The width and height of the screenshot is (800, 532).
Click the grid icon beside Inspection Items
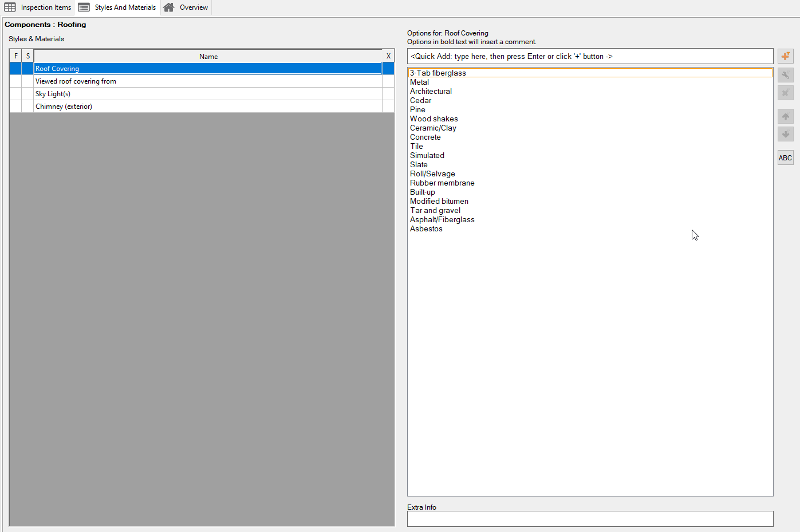pyautogui.click(x=10, y=7)
